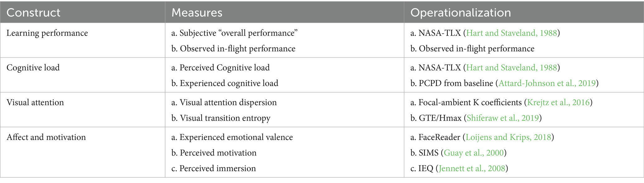Open the Jennett et al., 2008 reference
The width and height of the screenshot is (644, 183).
tap(472, 168)
